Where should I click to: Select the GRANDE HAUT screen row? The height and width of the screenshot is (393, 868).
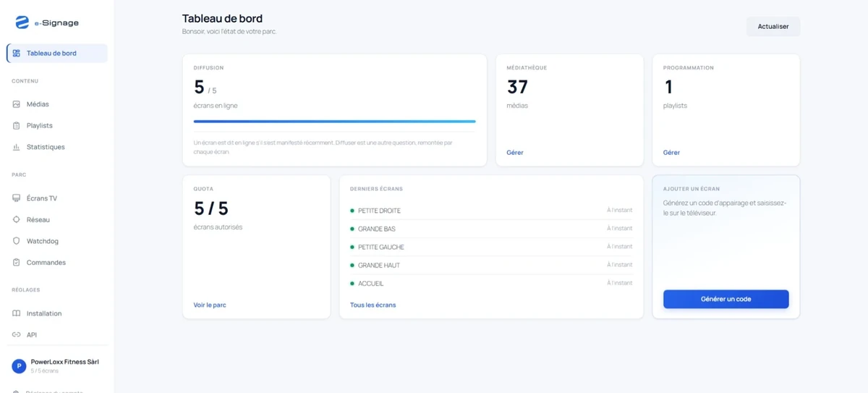(x=491, y=265)
